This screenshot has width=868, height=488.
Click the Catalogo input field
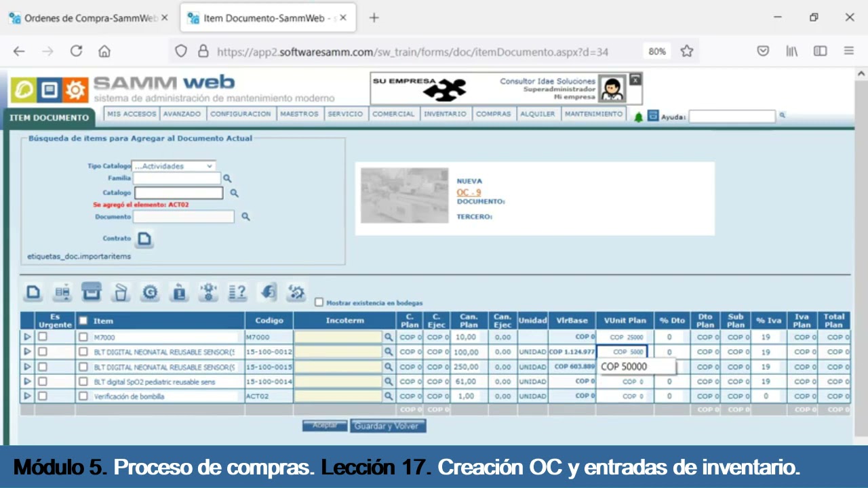click(x=178, y=193)
